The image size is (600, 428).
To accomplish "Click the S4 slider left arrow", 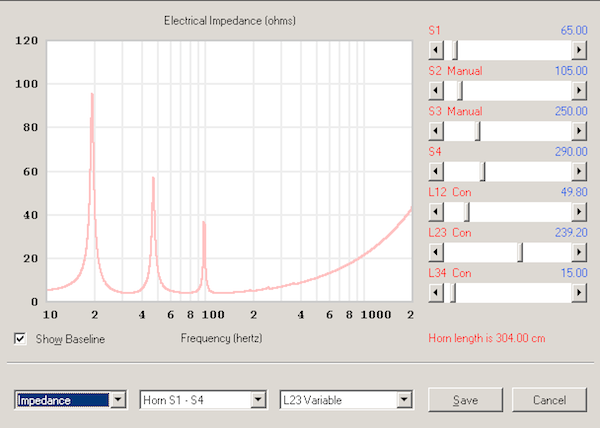I will coord(436,171).
